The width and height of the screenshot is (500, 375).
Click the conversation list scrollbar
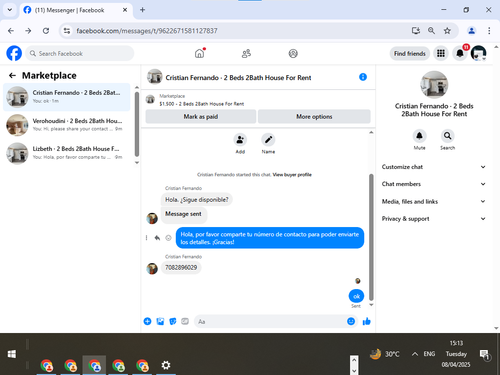pos(137,124)
